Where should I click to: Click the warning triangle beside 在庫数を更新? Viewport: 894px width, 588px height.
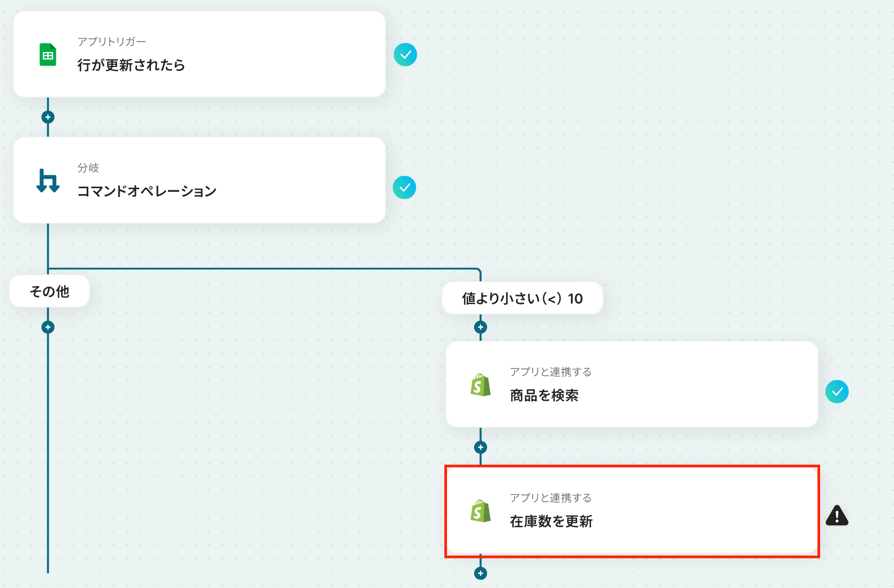coord(837,516)
